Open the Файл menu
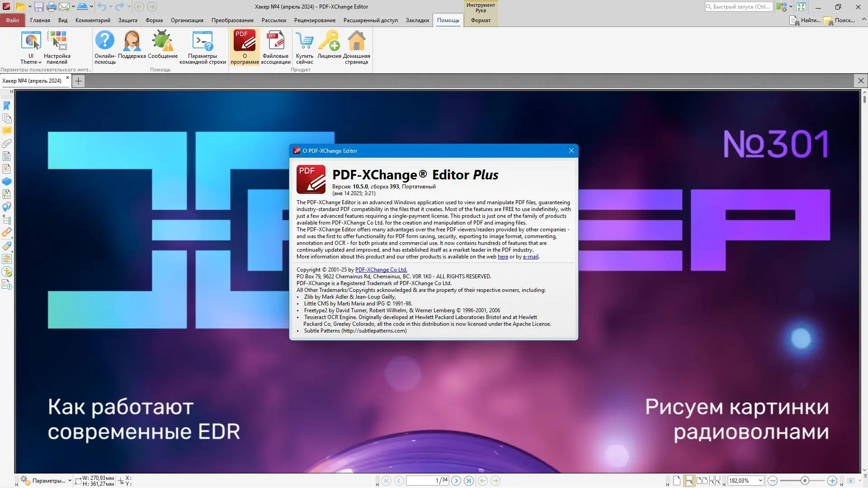Viewport: 868px width, 488px height. coord(12,20)
